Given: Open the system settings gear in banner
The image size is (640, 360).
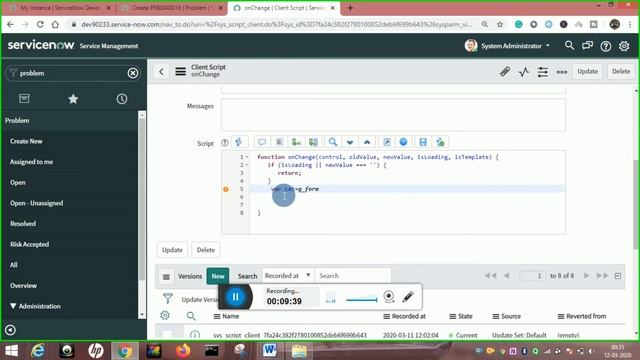Looking at the screenshot, I should (624, 46).
